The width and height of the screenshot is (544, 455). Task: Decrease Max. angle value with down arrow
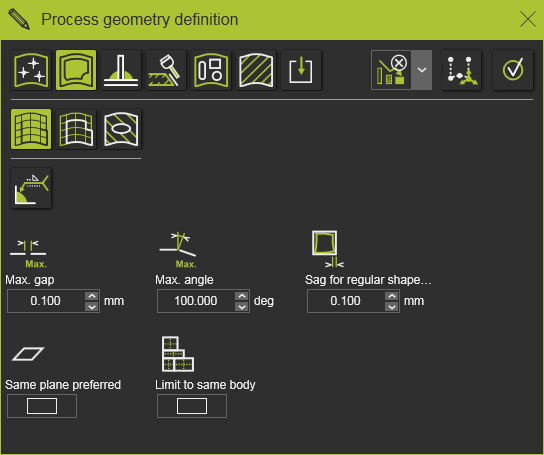241,307
